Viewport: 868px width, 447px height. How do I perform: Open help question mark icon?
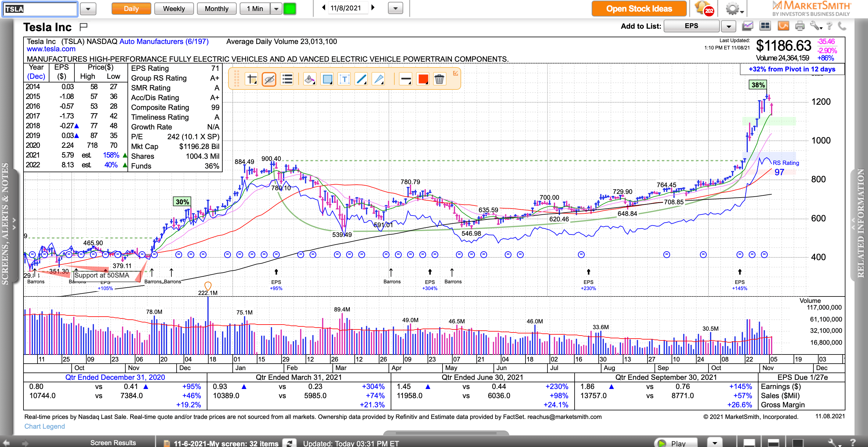(830, 26)
